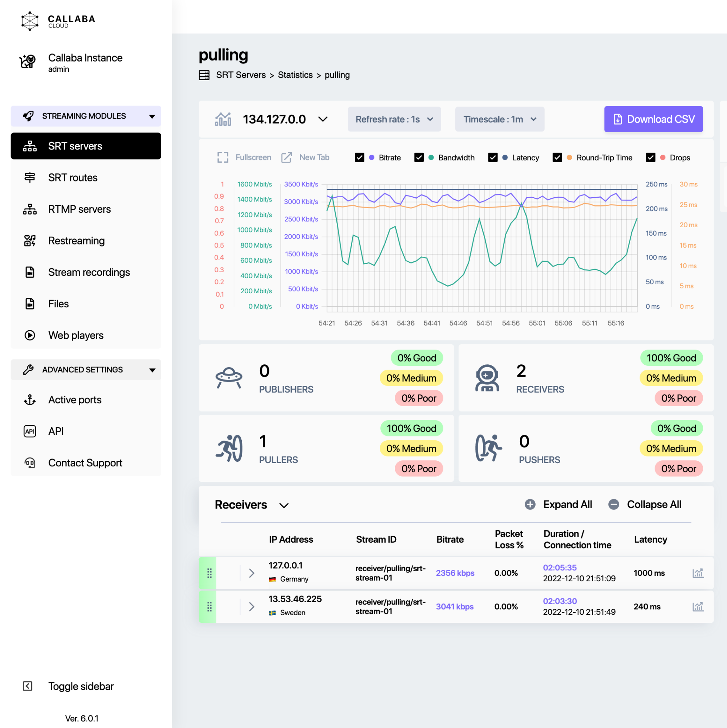Open SRT servers menu item
Image resolution: width=727 pixels, height=728 pixels.
(86, 146)
